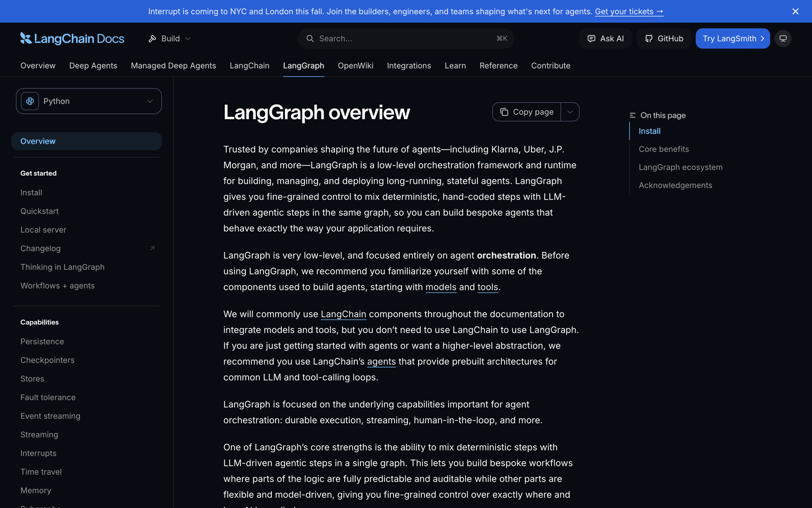Click the LangChain inline link
The image size is (812, 508).
pos(344,314)
